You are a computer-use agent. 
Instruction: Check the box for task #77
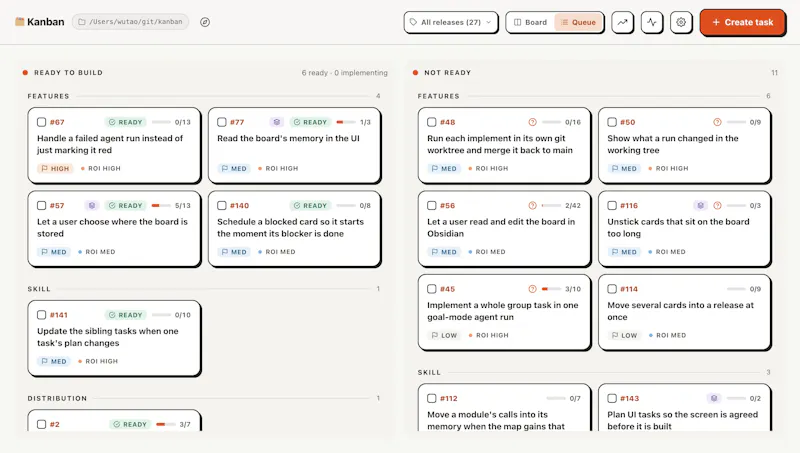tap(222, 122)
